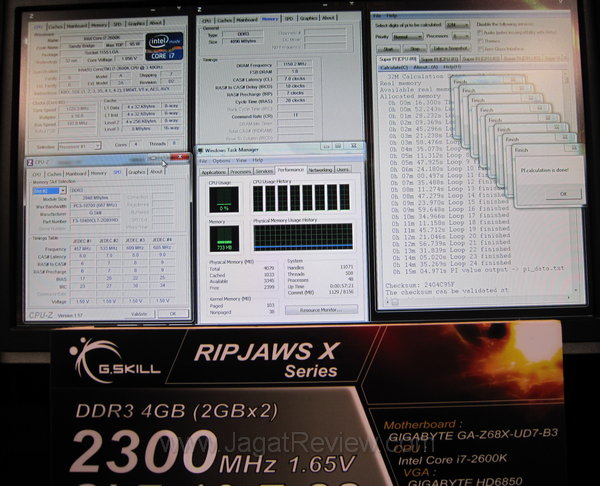
Task: Open View menu in Task Manager
Action: [241, 160]
